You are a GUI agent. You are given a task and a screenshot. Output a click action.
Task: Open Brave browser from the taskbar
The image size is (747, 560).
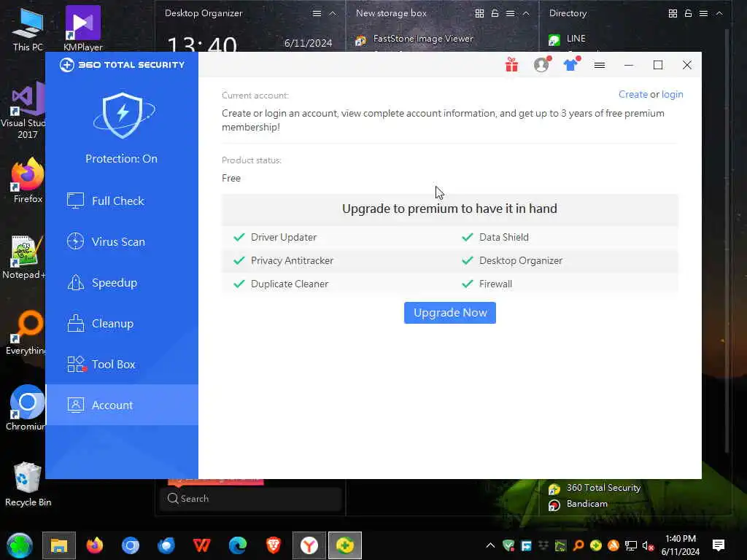click(274, 545)
